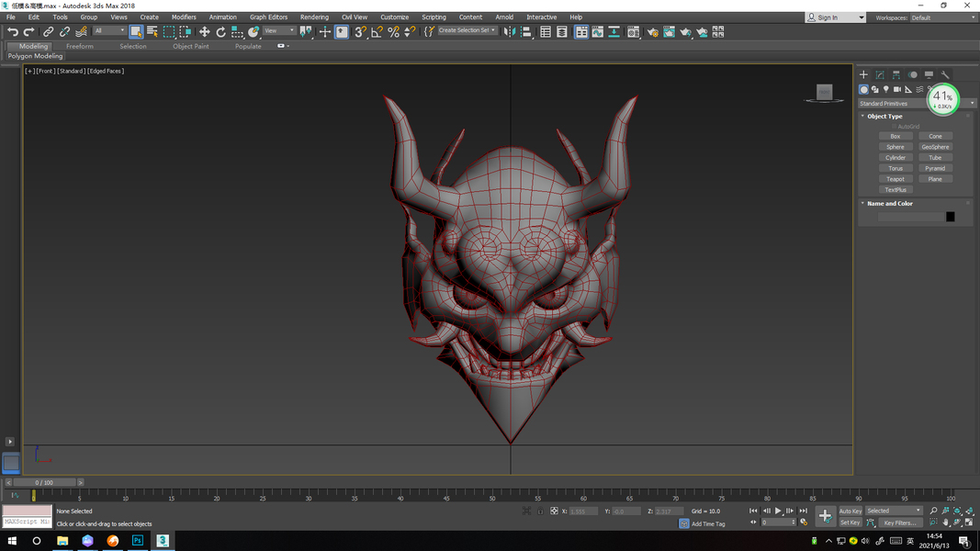Toggle the Angle Snap tool
The height and width of the screenshot is (551, 980).
377,31
